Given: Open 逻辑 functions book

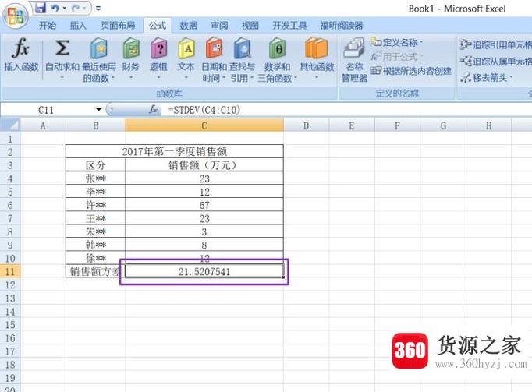Looking at the screenshot, I should point(159,48).
